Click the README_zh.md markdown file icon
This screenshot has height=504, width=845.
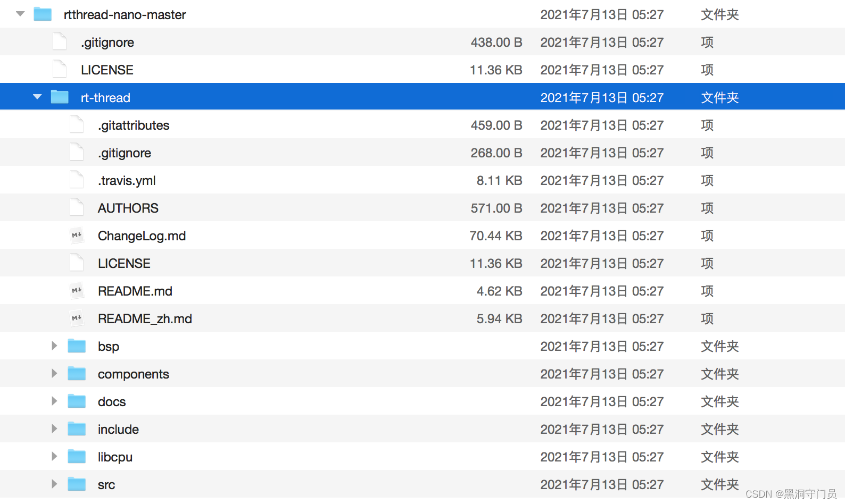click(x=77, y=318)
